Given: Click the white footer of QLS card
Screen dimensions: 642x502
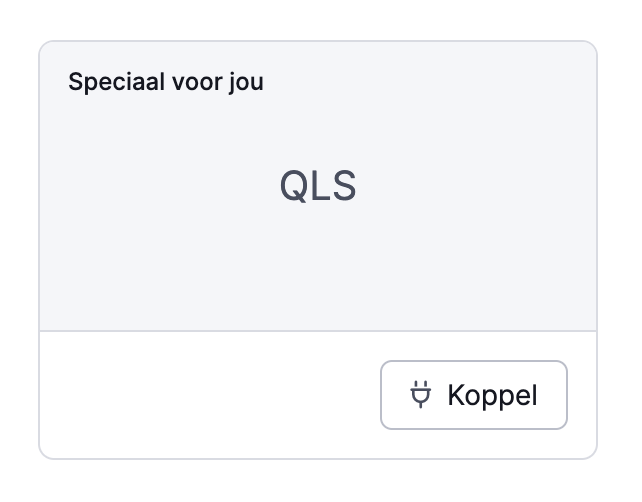Looking at the screenshot, I should tap(318, 395).
